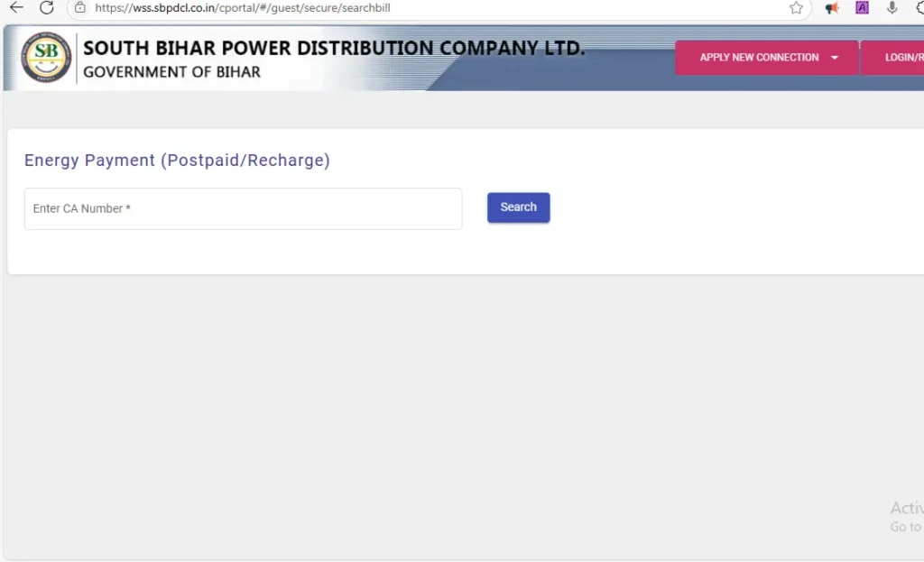Open the Login/Register button in header
This screenshot has width=924, height=562.
click(x=892, y=57)
